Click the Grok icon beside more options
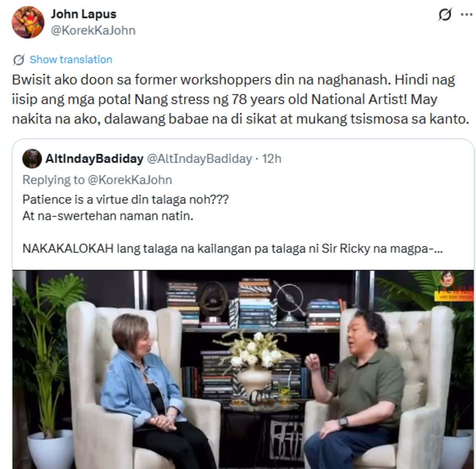This screenshot has width=476, height=469. [445, 15]
